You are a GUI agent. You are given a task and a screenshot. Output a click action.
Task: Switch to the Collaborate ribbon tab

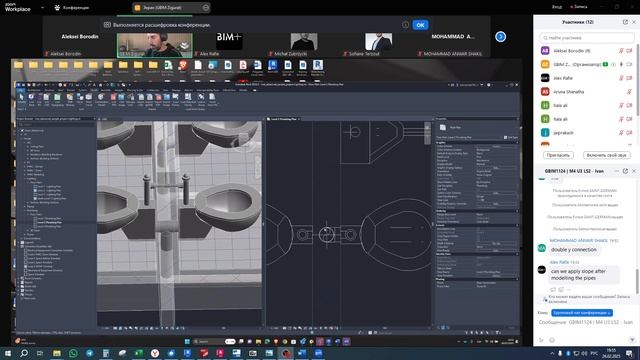[153, 90]
